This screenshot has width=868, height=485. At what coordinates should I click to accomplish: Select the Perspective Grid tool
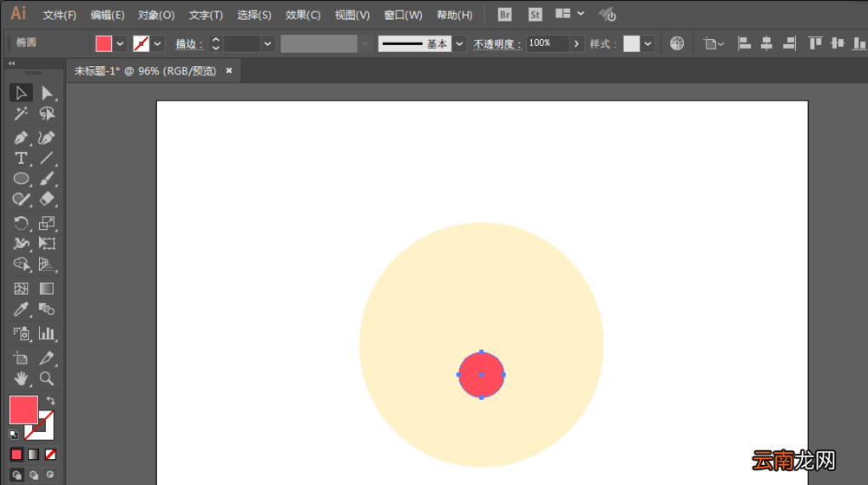[x=47, y=265]
